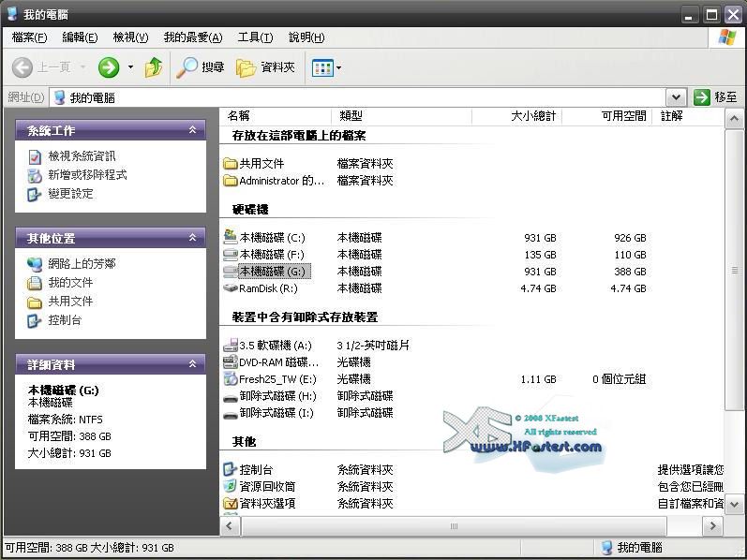This screenshot has width=747, height=560.
Task: Click the 135 GB total size cell
Action: tap(540, 255)
